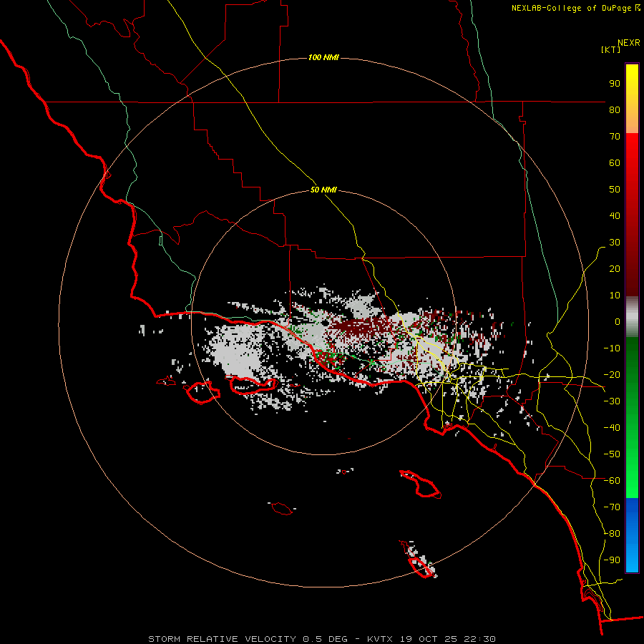The height and width of the screenshot is (644, 644).
Task: Click the 90 value on velocity scale
Action: (615, 84)
